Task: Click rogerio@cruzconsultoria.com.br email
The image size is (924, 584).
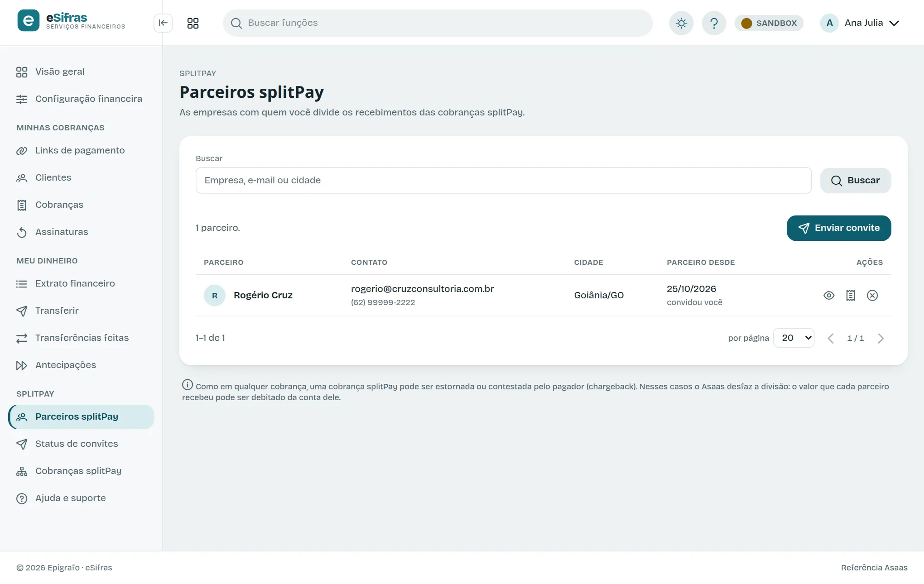Action: 422,289
